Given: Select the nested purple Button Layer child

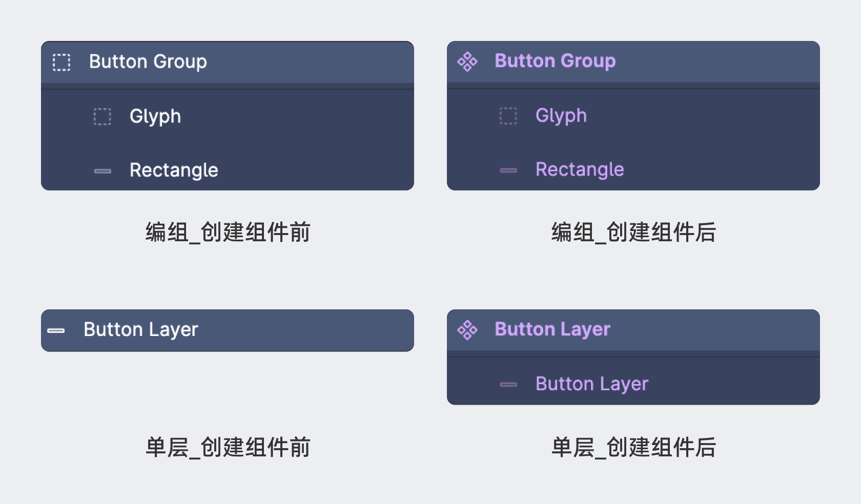Looking at the screenshot, I should [592, 384].
